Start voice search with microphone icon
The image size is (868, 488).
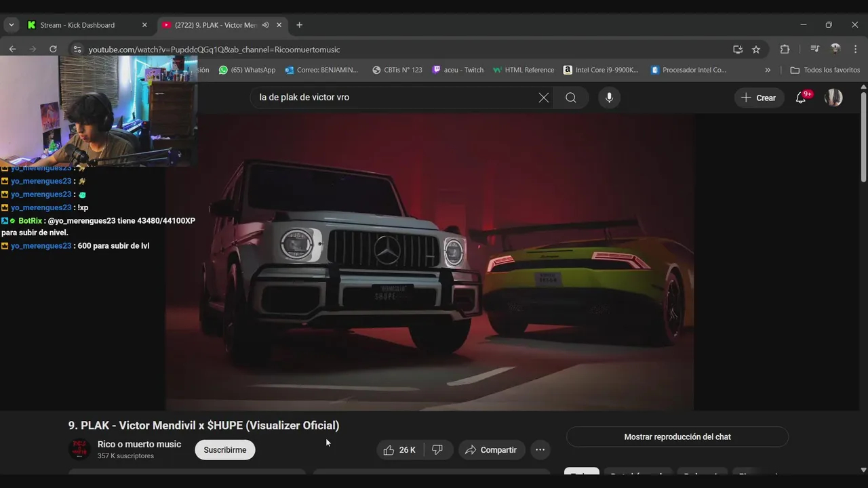(609, 98)
